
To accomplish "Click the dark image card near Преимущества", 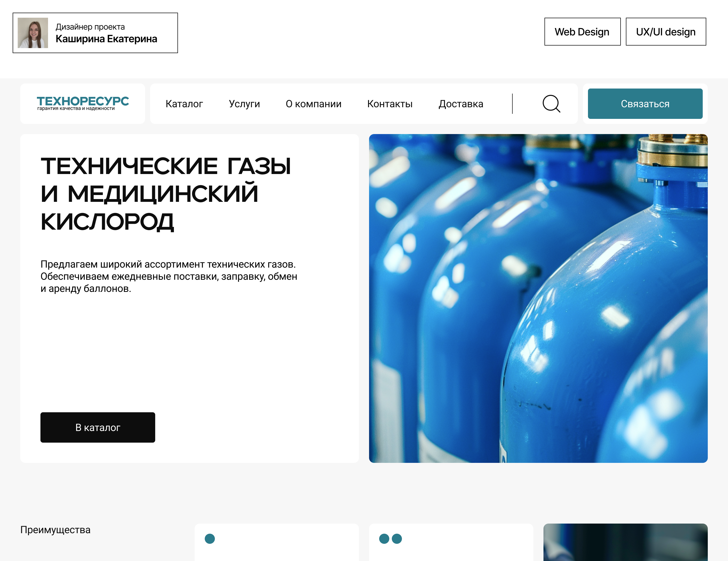I will tap(625, 542).
